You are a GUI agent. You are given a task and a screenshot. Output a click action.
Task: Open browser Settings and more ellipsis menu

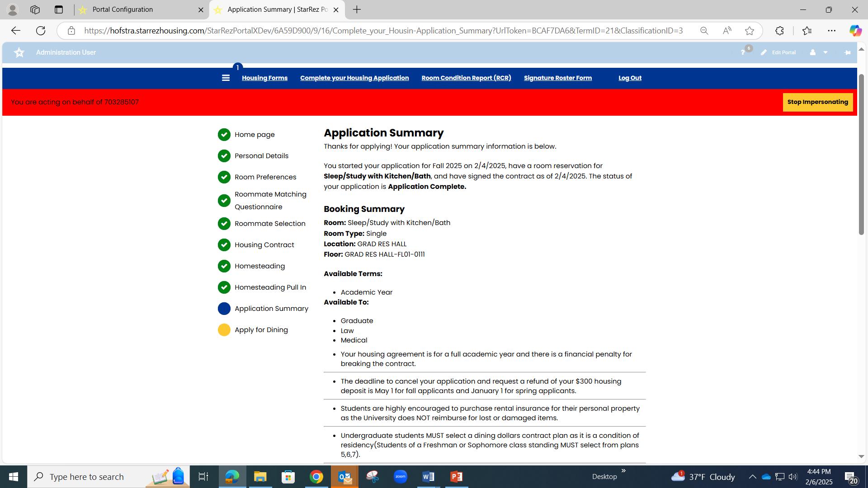(x=831, y=31)
